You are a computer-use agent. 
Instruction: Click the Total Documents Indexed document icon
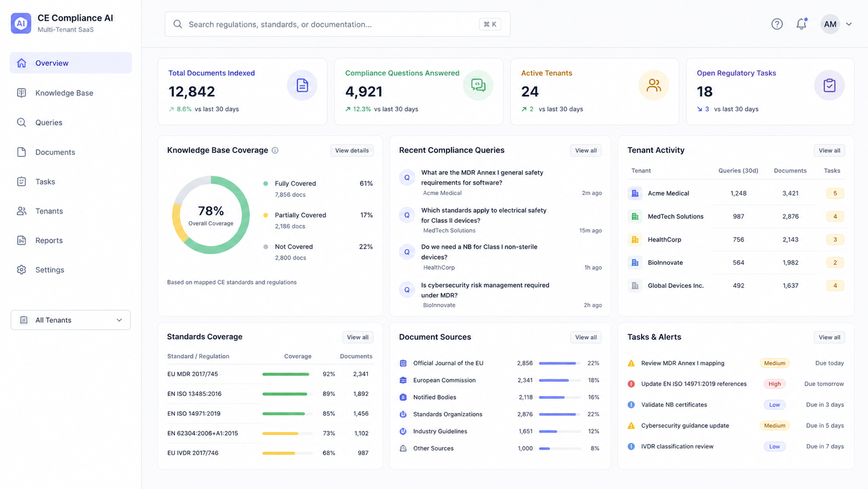pos(302,85)
